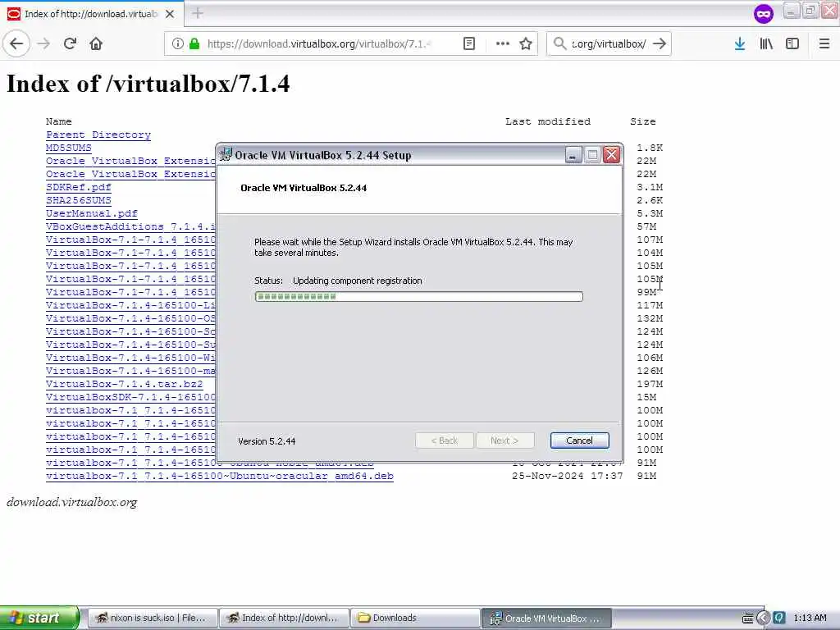Switch to Index of http://downl taskbar window

pyautogui.click(x=284, y=618)
